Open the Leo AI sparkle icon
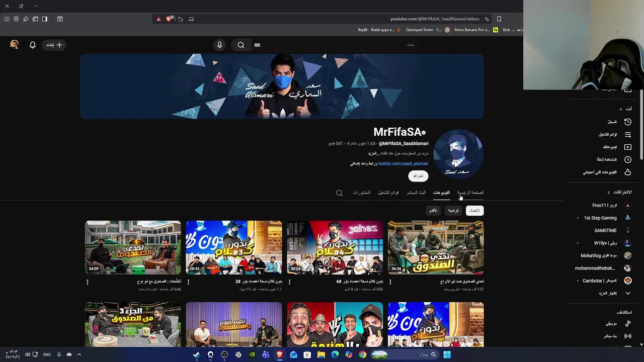Screen dimensions: 644x362 click(26, 19)
